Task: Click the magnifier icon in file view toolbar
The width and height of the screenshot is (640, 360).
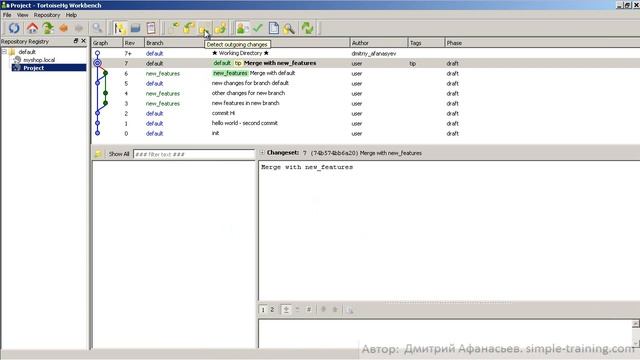Action: click(350, 310)
